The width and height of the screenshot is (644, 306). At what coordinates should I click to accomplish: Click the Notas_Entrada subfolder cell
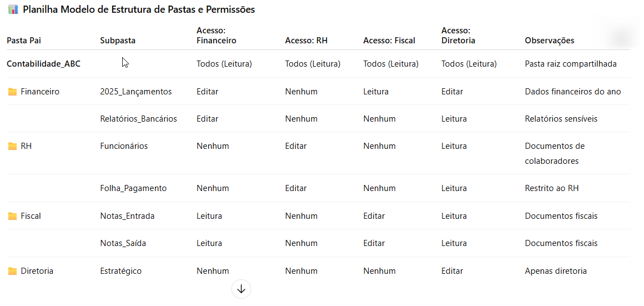pyautogui.click(x=127, y=216)
